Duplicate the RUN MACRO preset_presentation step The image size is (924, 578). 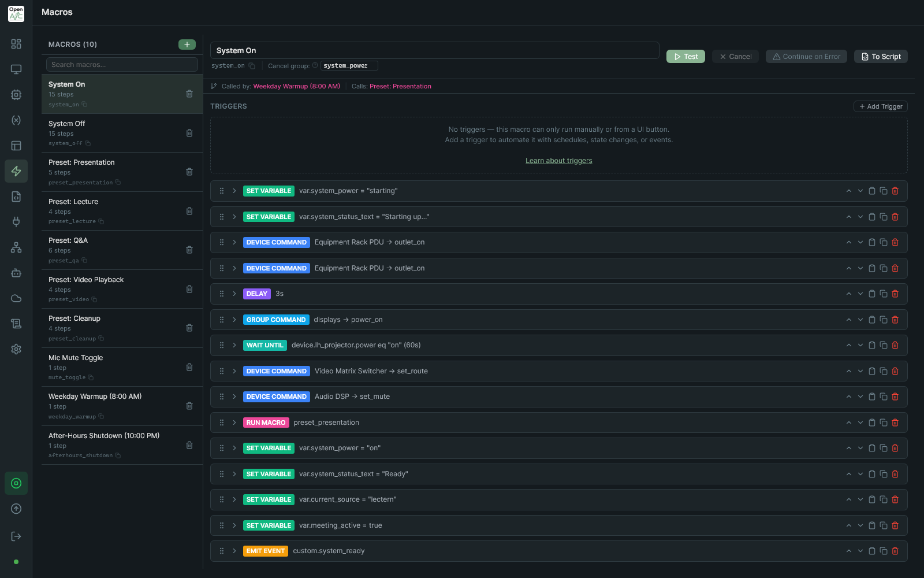point(884,423)
